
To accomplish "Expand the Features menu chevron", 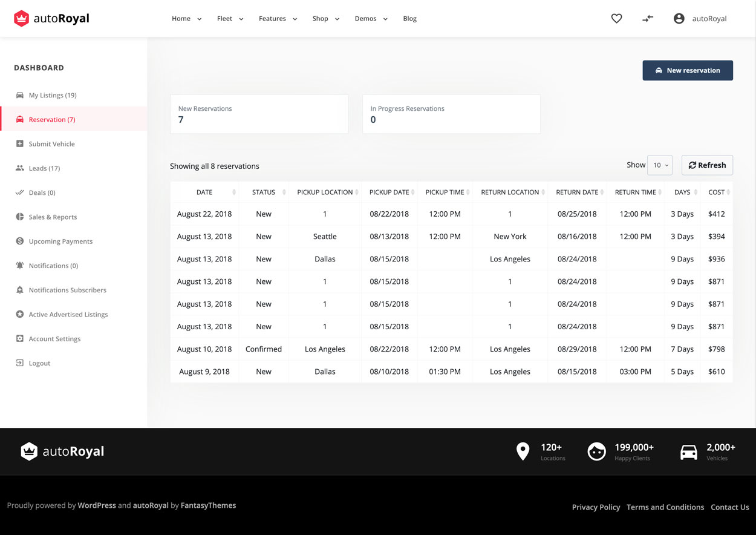I will tap(295, 19).
